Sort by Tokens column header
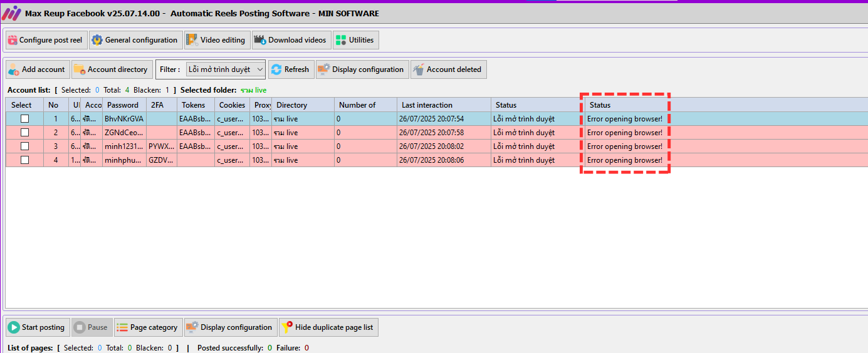 196,105
